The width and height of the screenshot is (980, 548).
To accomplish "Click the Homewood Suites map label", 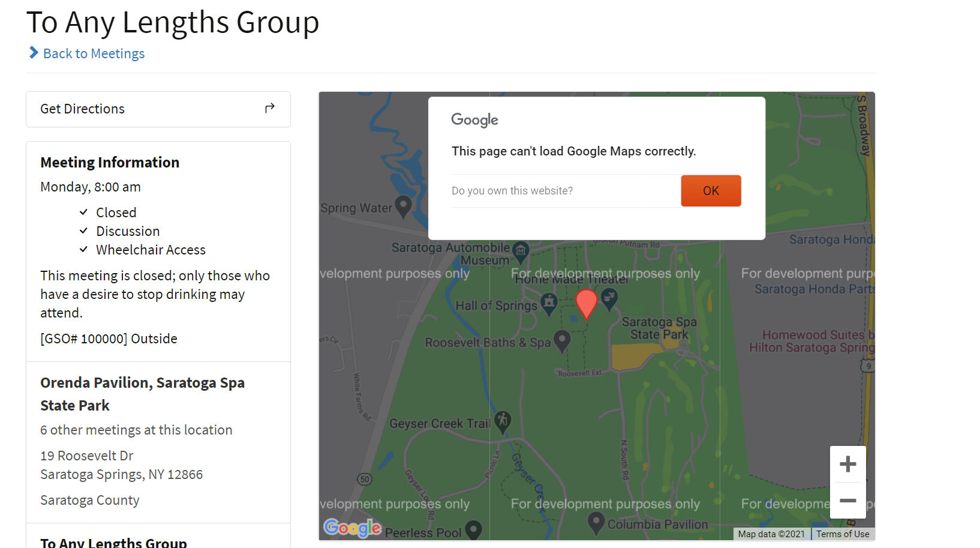I will [812, 341].
